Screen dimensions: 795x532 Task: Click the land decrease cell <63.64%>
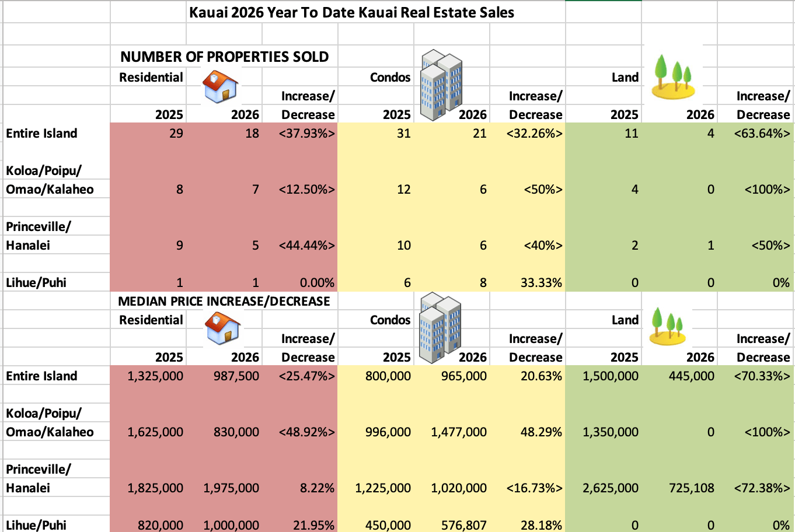click(762, 134)
